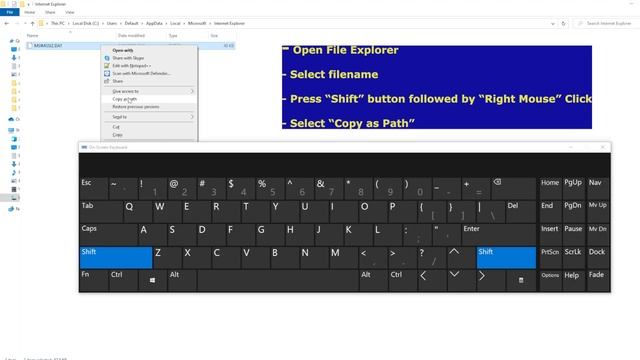Image resolution: width=640 pixels, height=360 pixels.
Task: Go up one folder with the up arrow
Action: pos(33,24)
